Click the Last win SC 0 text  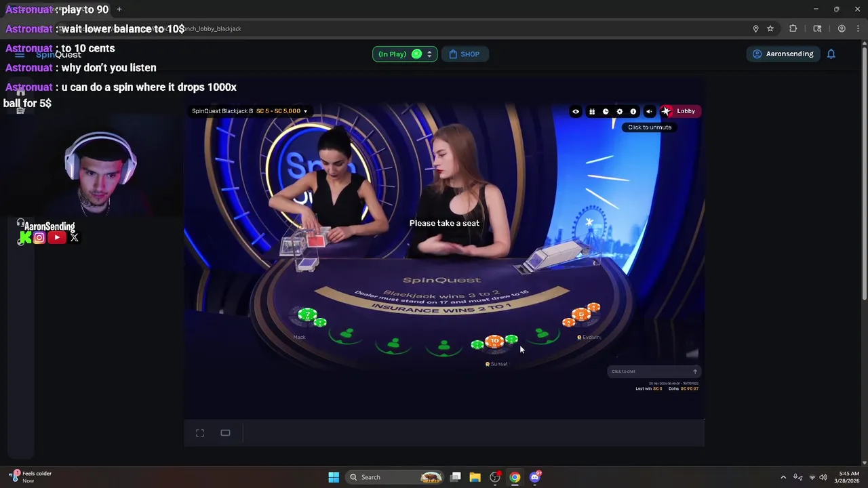point(649,388)
